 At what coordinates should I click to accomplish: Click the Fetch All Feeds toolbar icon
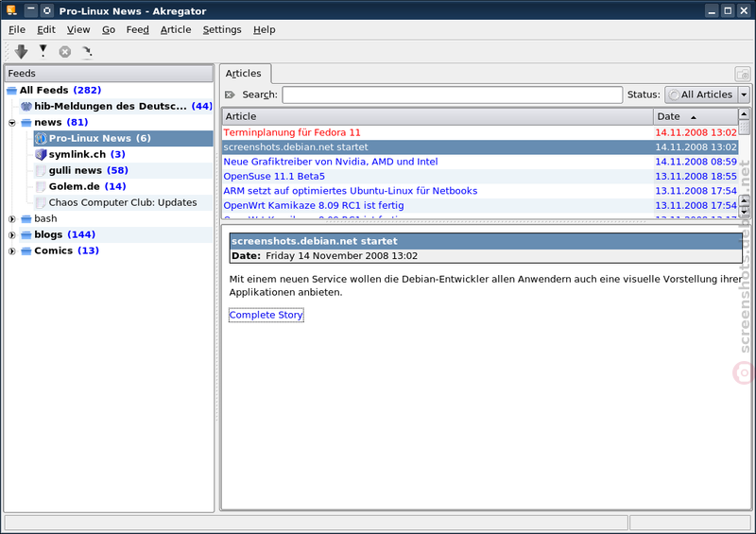pyautogui.click(x=43, y=51)
